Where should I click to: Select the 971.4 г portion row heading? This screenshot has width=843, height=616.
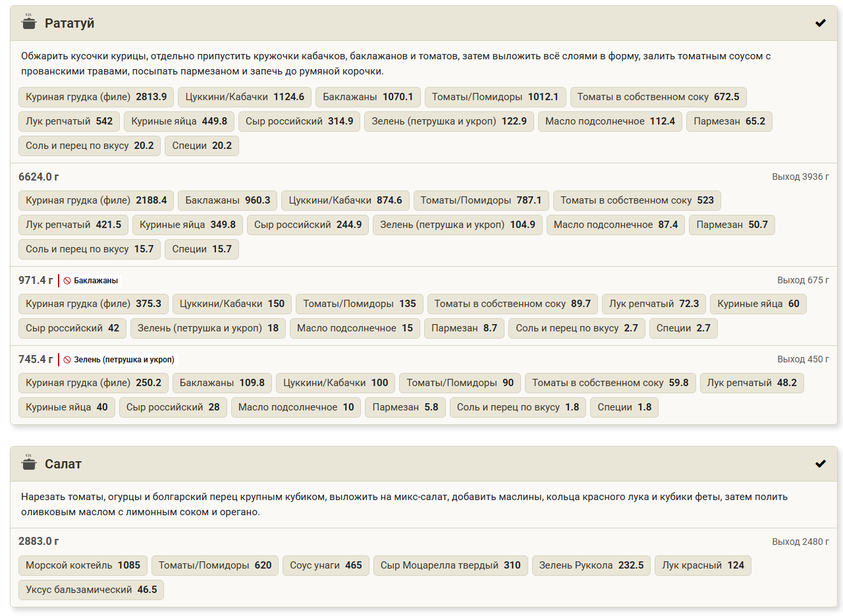[x=36, y=280]
